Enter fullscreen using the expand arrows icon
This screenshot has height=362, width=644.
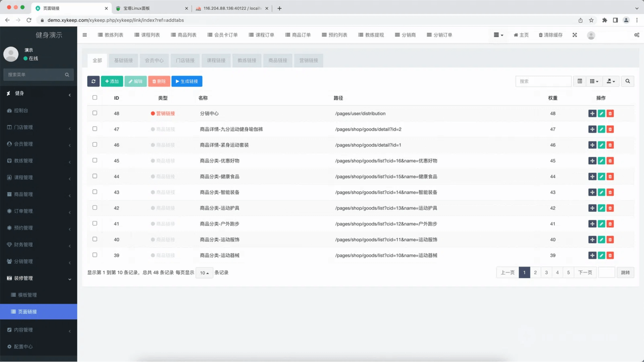[575, 35]
